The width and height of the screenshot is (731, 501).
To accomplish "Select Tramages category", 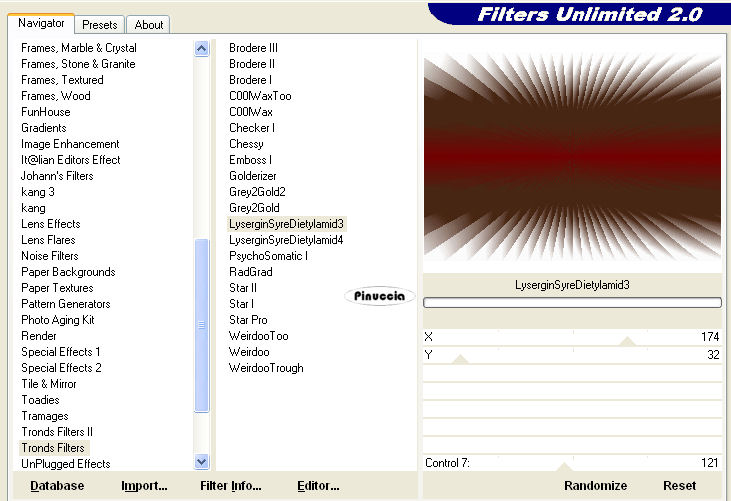I will (x=45, y=416).
